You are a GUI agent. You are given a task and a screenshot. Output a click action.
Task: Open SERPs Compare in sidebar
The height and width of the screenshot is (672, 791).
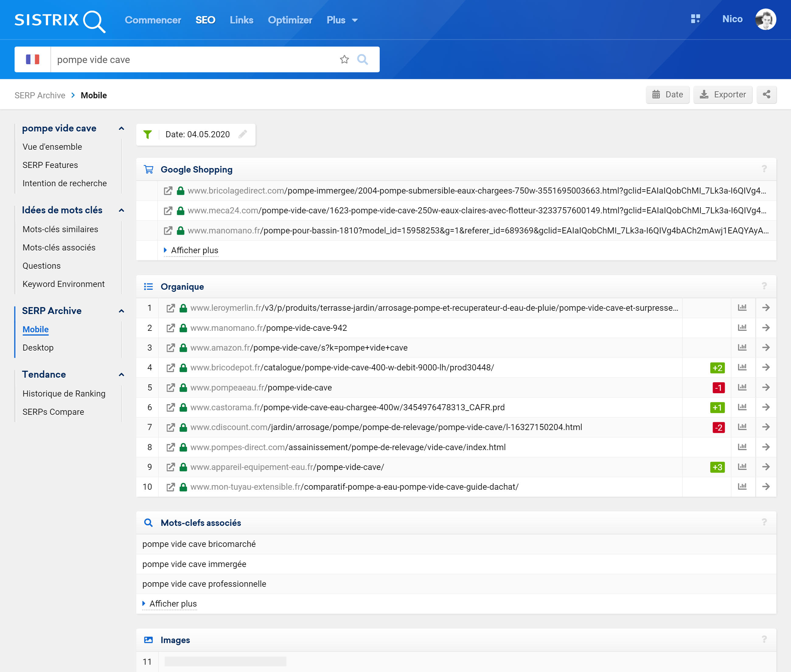tap(53, 412)
